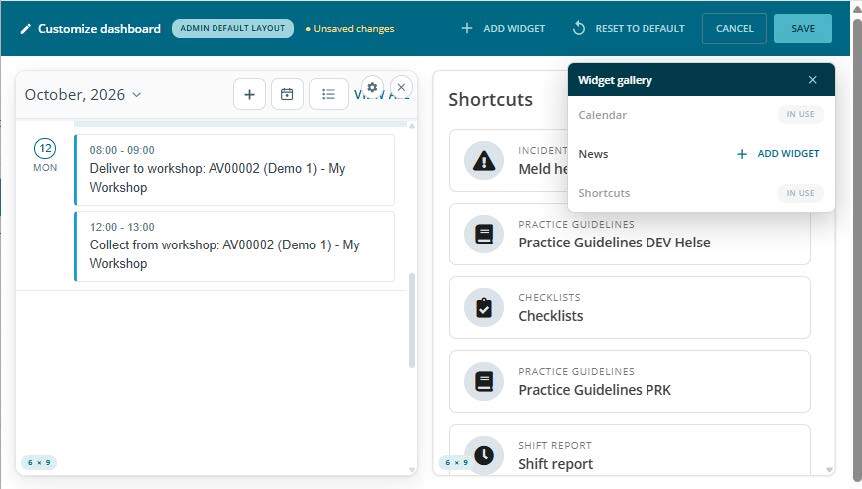This screenshot has height=489, width=862.
Task: Save the dashboard layout
Action: click(x=803, y=29)
